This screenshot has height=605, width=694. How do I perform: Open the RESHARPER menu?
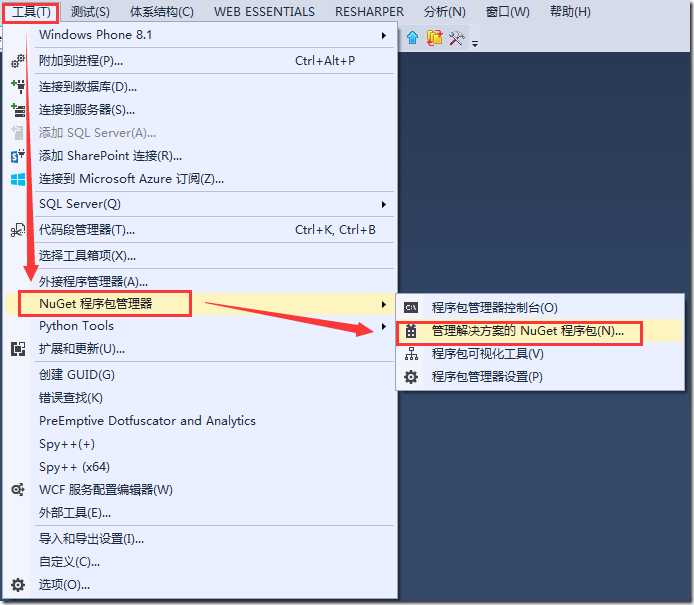pyautogui.click(x=369, y=12)
